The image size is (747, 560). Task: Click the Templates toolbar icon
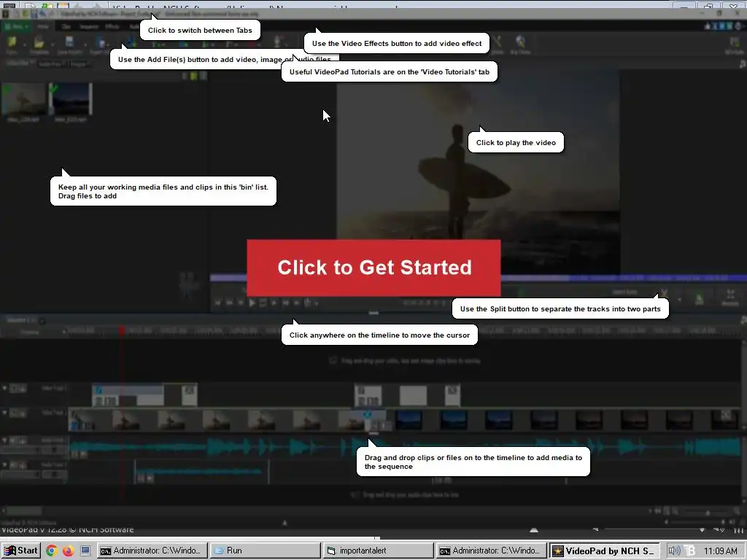tap(39, 44)
